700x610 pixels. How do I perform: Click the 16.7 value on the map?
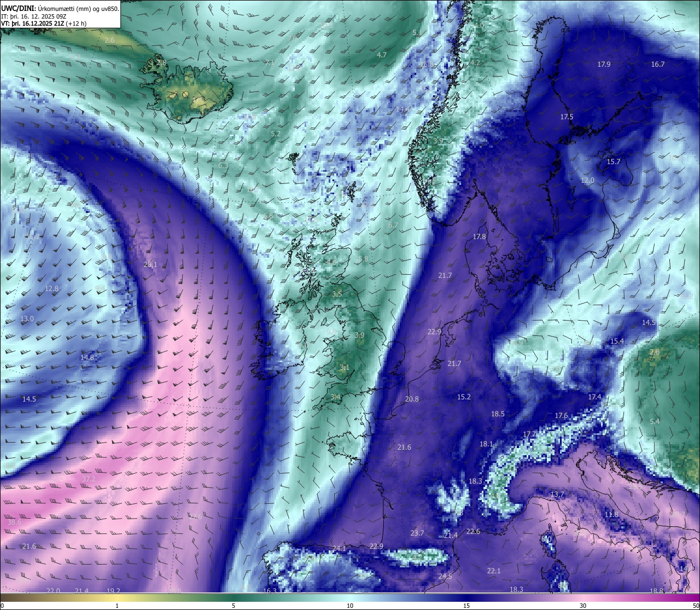point(658,64)
